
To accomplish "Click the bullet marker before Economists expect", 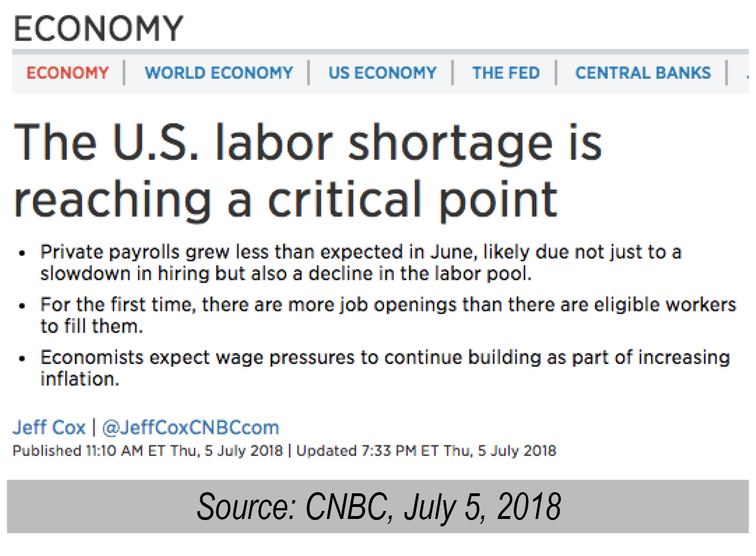I will coord(22,358).
